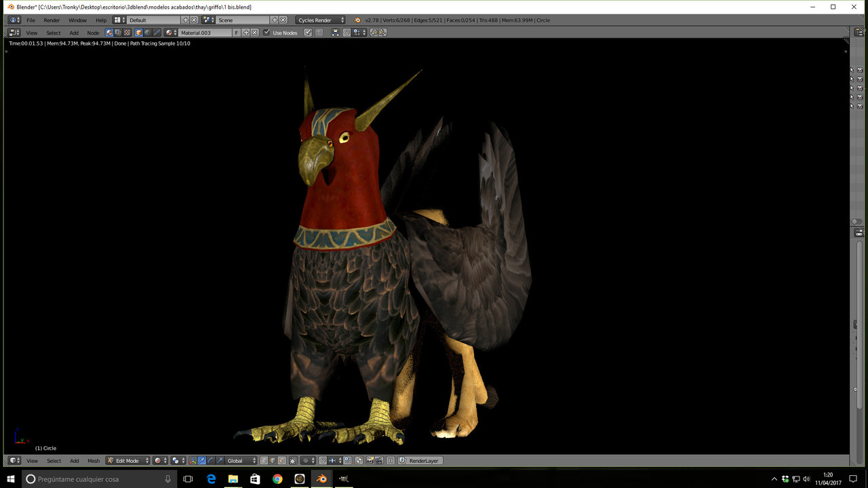Viewport: 868px width, 488px height.
Task: Open the viewport shading dropdown
Action: click(161, 460)
